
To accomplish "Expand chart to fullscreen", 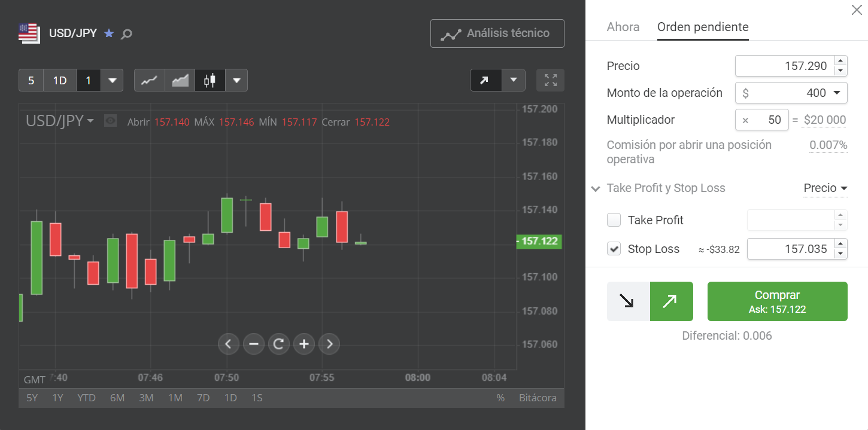I will (x=550, y=80).
